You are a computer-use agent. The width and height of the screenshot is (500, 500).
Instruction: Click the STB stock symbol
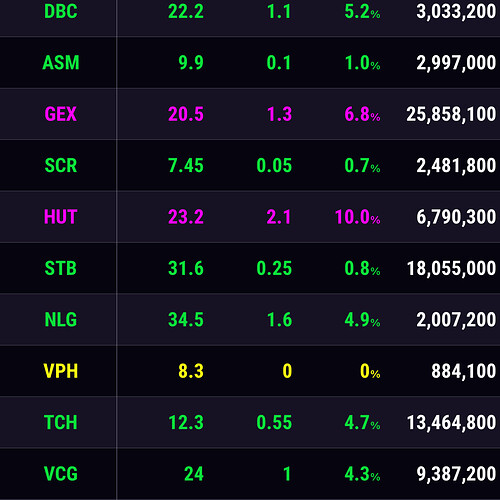61,268
